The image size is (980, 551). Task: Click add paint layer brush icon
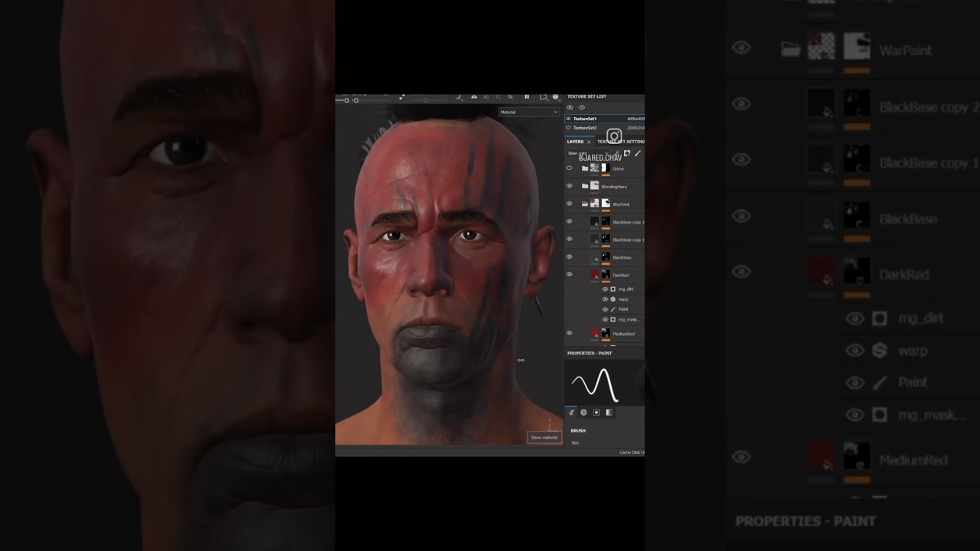pos(638,153)
